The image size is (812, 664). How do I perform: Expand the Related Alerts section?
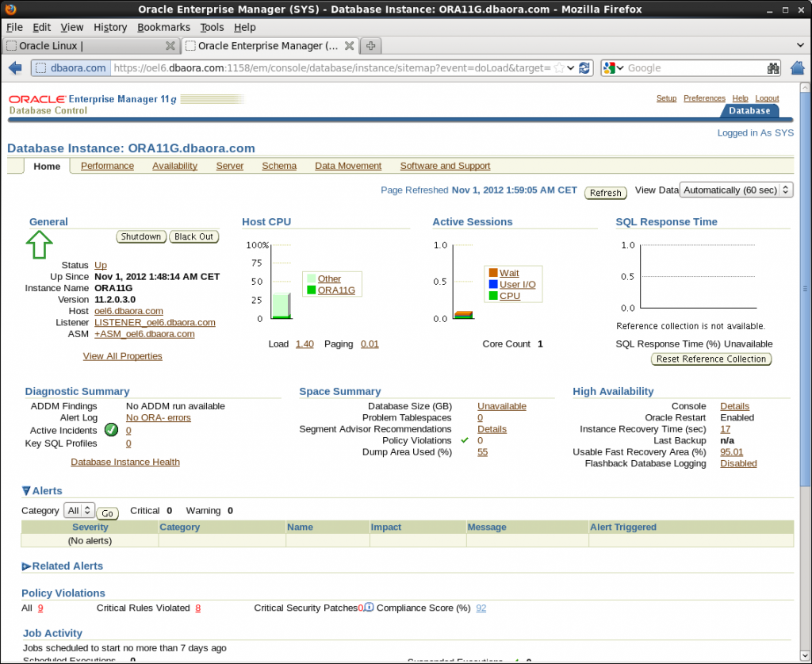tap(25, 566)
